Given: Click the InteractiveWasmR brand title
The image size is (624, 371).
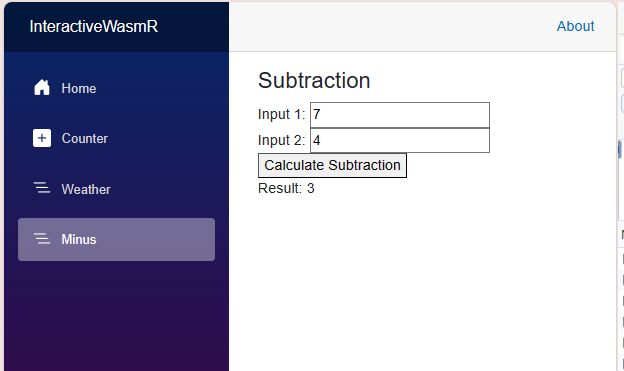Looking at the screenshot, I should coord(94,27).
